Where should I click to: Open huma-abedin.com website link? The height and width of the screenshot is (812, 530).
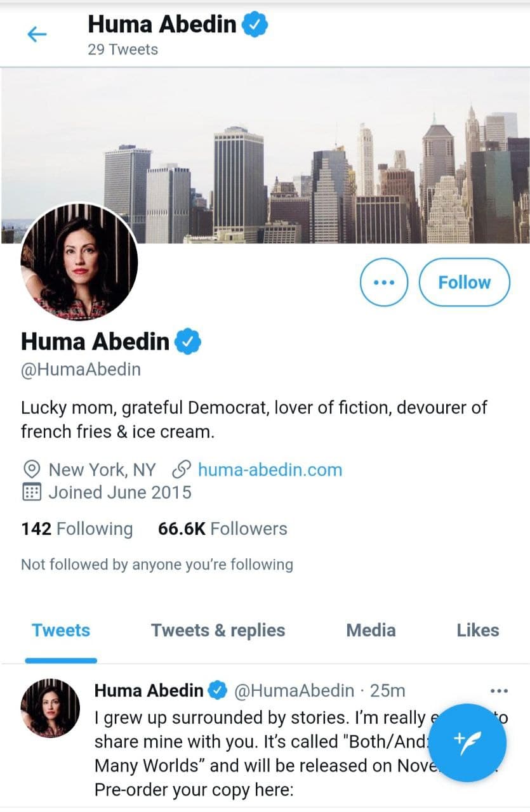click(270, 470)
